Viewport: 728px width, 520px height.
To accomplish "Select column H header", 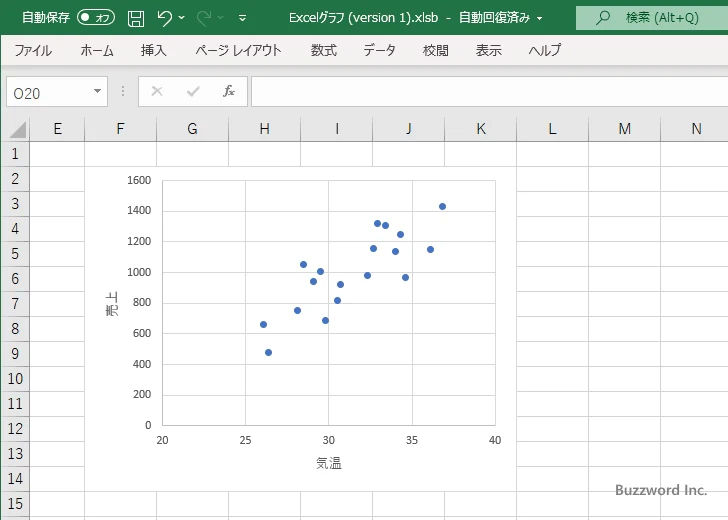I will (x=264, y=129).
